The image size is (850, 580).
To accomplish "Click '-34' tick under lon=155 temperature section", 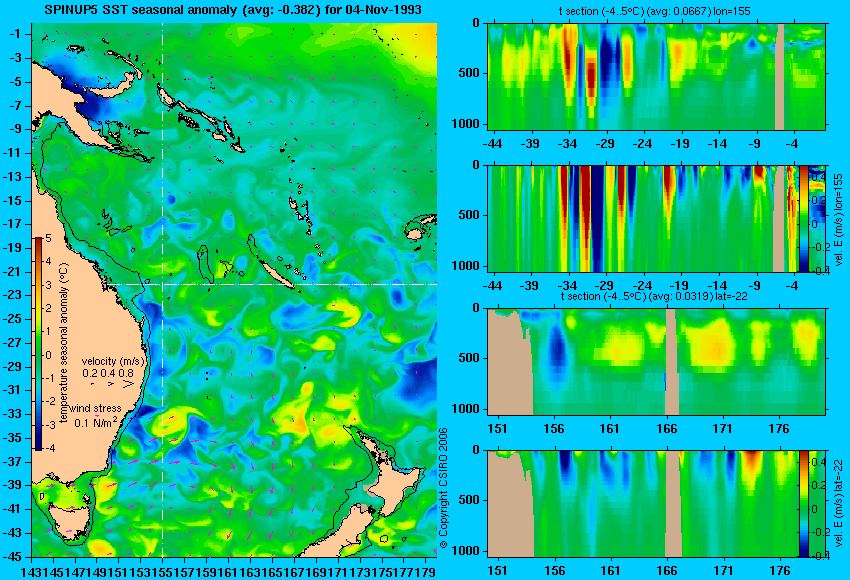I will click(x=568, y=144).
